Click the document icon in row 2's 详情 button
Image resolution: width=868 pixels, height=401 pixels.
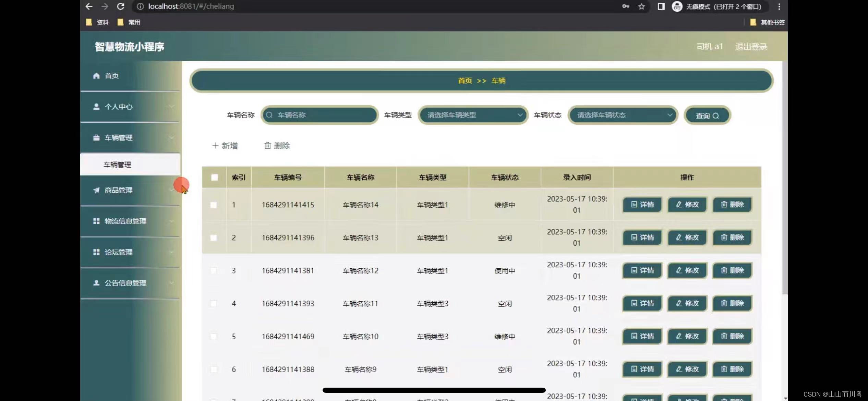click(x=634, y=238)
